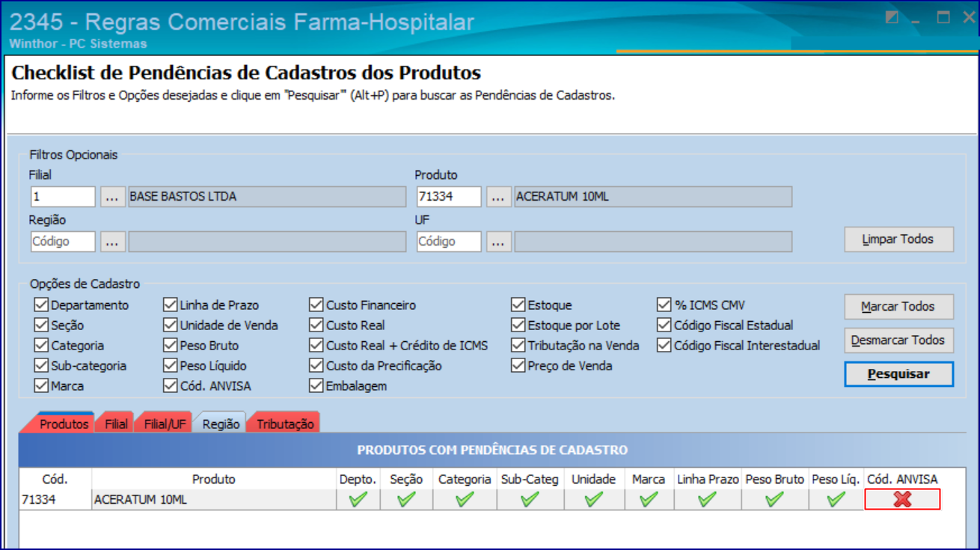Open Região lookup with ellipsis button

(x=112, y=242)
